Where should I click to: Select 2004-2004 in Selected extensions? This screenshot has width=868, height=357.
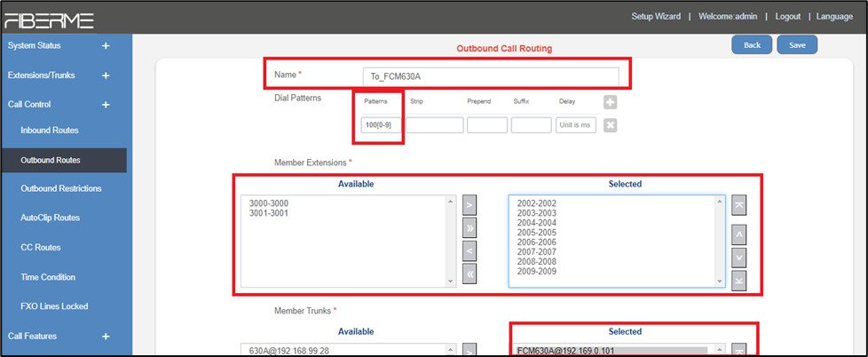pyautogui.click(x=536, y=223)
